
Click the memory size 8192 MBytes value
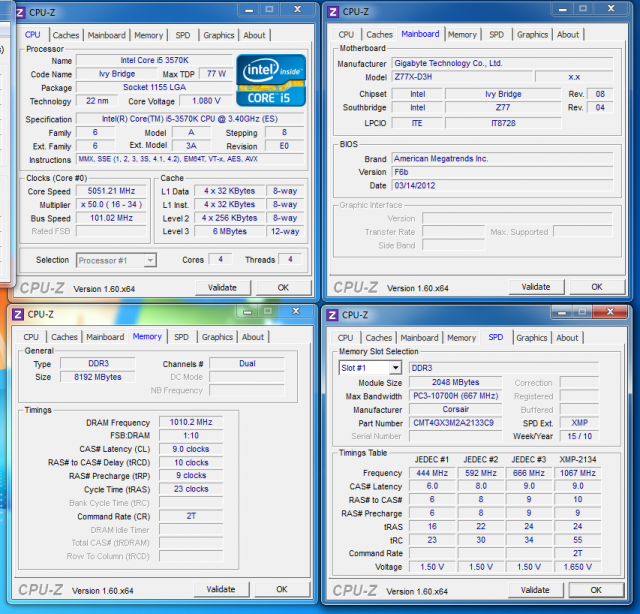98,377
